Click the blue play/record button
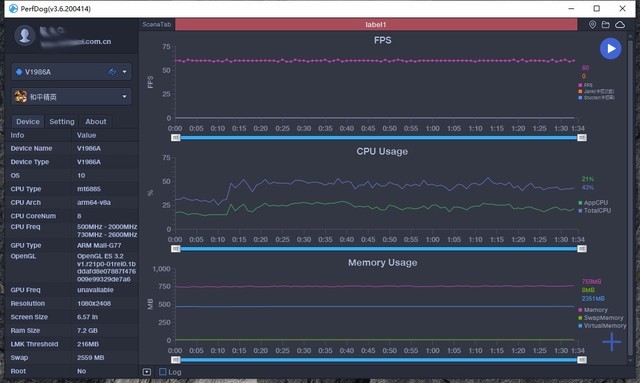The height and width of the screenshot is (383, 640). (x=611, y=49)
